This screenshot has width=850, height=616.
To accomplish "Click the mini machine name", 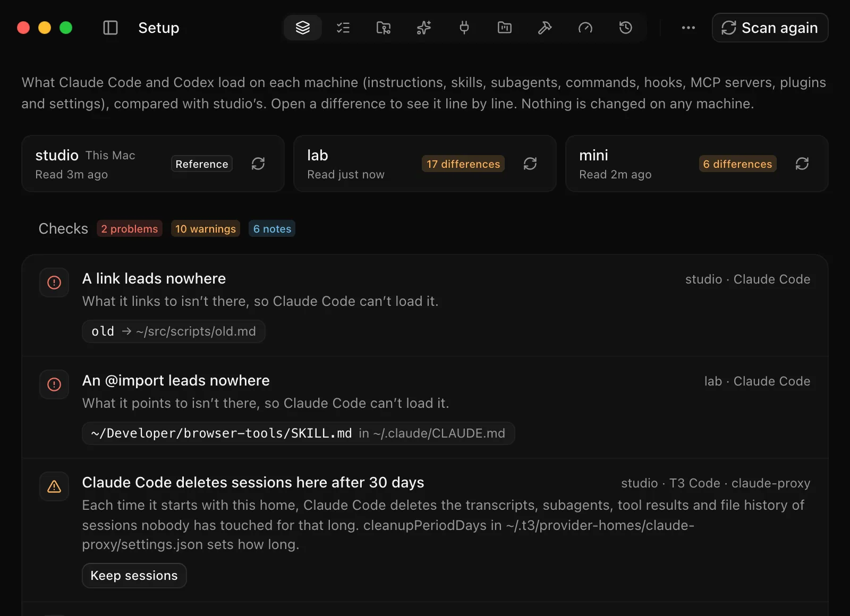I will coord(593,155).
